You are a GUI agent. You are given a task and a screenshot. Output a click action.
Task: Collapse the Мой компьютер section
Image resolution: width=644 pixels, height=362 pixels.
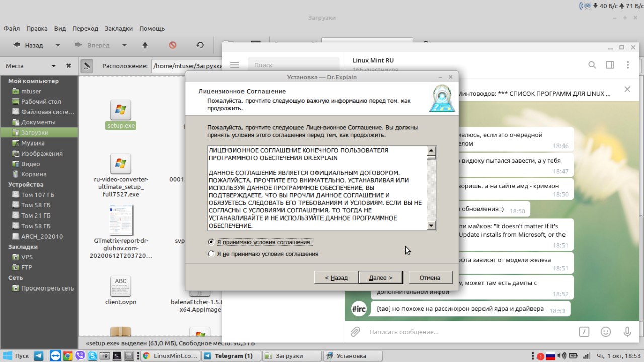pyautogui.click(x=33, y=81)
